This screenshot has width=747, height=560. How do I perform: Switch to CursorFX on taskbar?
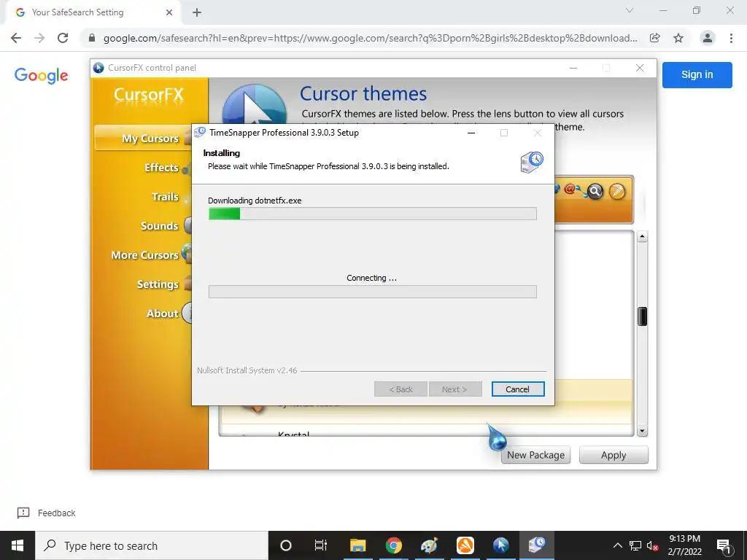(x=500, y=545)
